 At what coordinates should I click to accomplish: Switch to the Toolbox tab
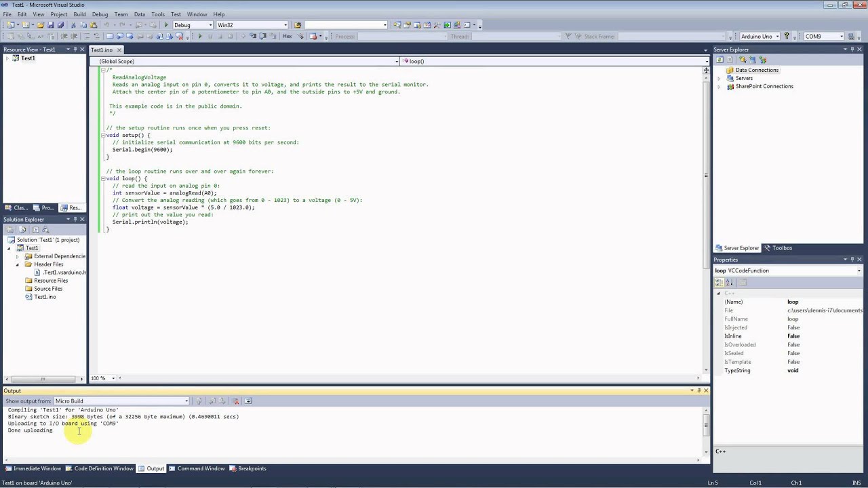click(778, 248)
